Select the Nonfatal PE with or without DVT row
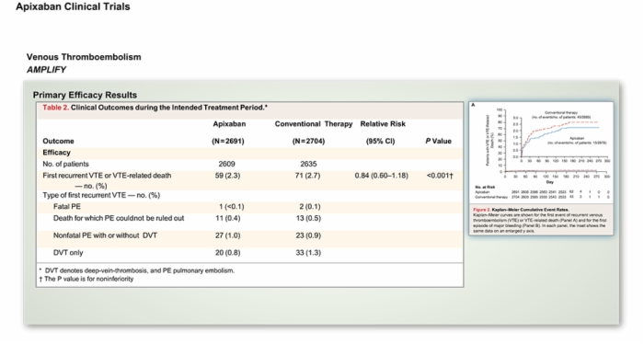 click(249, 235)
